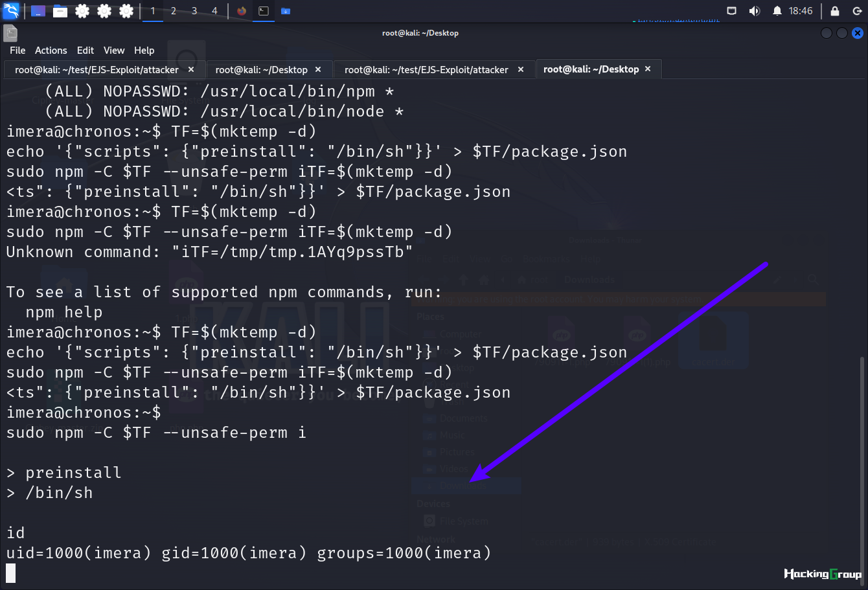This screenshot has width=868, height=590.
Task: Open the Actions menu
Action: [x=51, y=51]
